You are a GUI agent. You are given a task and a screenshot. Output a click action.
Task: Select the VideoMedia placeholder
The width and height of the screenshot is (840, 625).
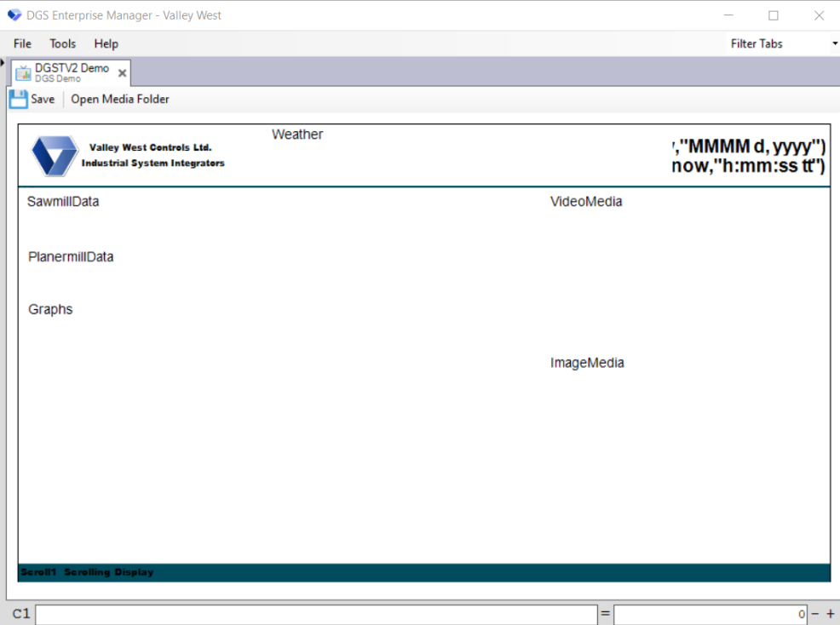point(586,201)
